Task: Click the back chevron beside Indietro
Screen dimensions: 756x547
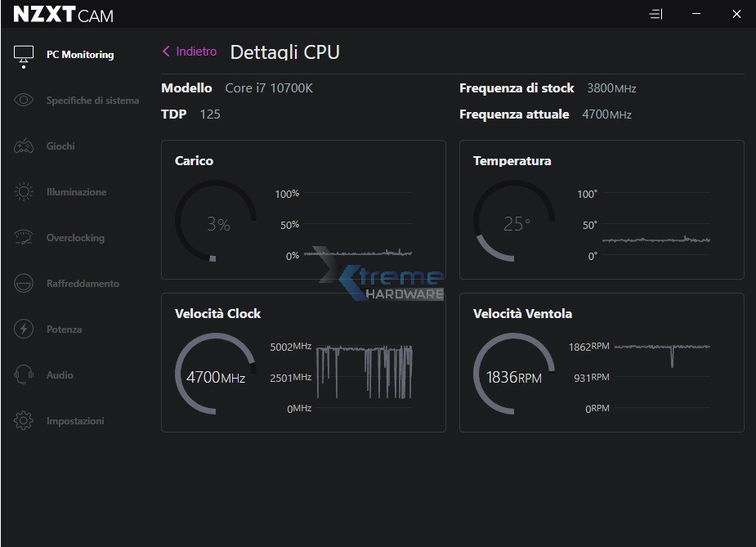Action: click(x=166, y=52)
